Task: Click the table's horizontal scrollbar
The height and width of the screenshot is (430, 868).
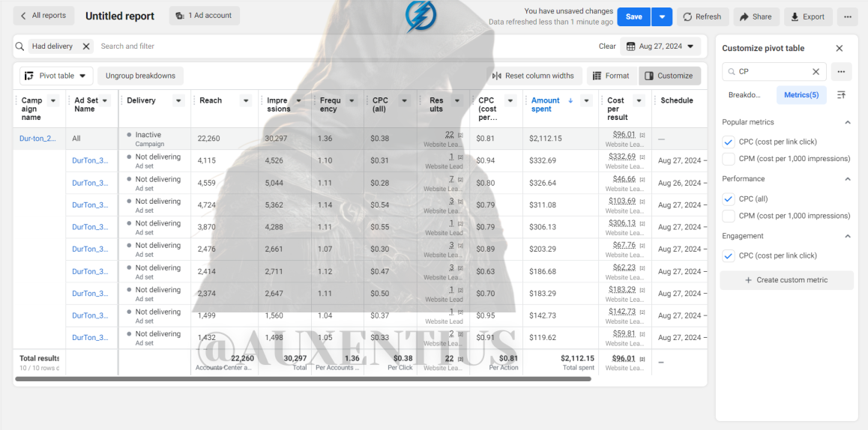Action: point(303,379)
